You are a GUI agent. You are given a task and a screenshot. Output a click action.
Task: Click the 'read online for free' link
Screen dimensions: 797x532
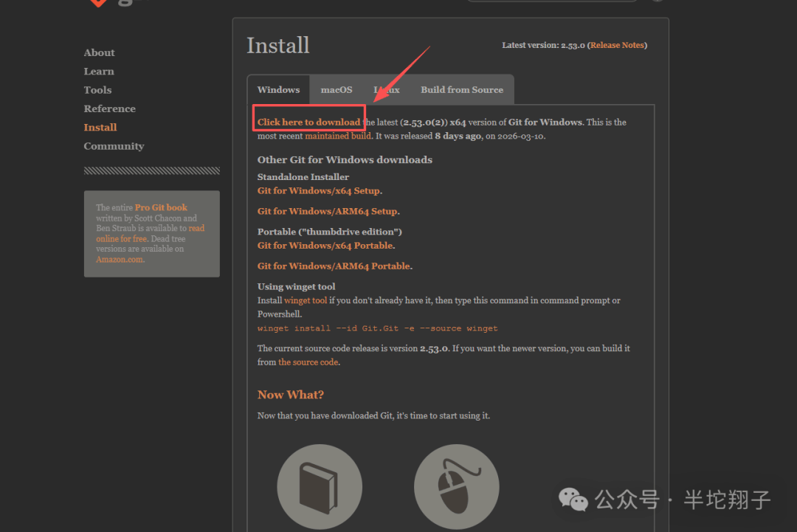click(x=151, y=233)
